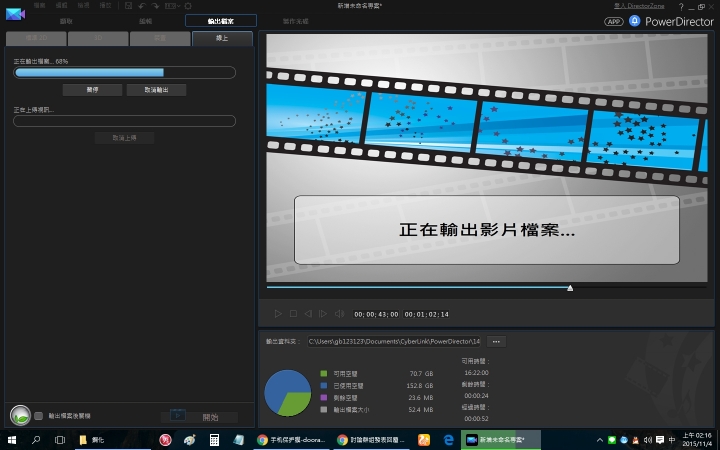Open the Microsoft Edge taskbar icon
Viewport: 720px width, 450px height.
pos(448,440)
